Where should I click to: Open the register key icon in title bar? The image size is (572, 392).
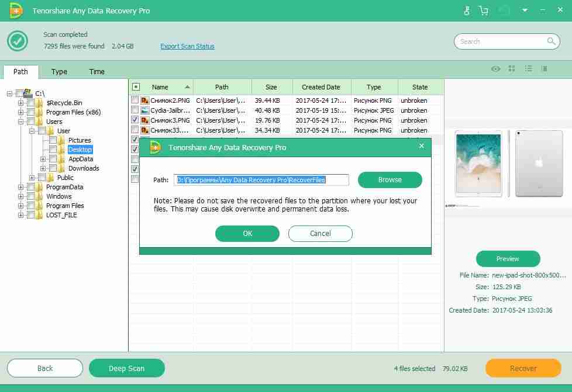click(x=467, y=11)
